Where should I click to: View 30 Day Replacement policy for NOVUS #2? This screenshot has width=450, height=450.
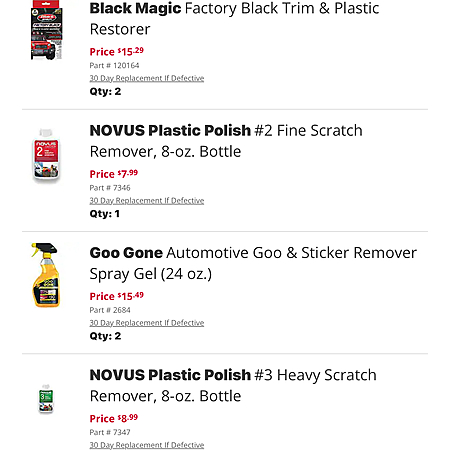click(x=147, y=201)
